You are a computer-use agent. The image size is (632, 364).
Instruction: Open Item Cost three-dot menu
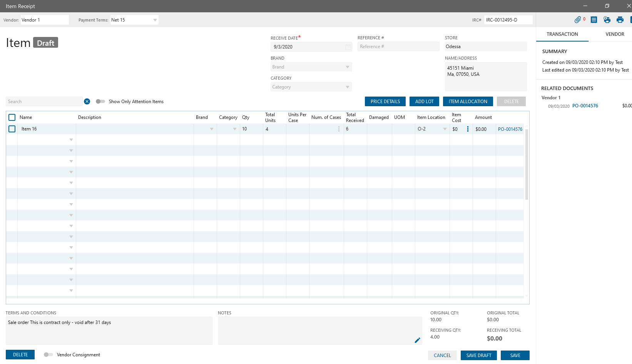coord(468,129)
